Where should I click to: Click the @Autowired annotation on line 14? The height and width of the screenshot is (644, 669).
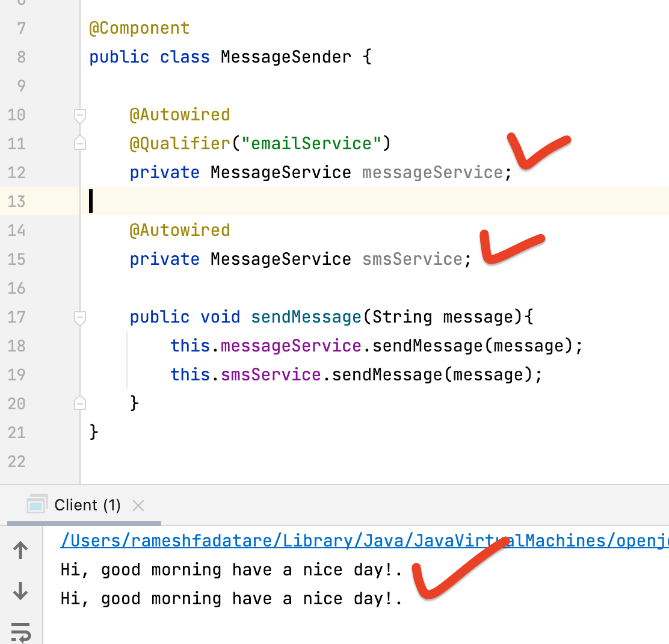tap(180, 231)
